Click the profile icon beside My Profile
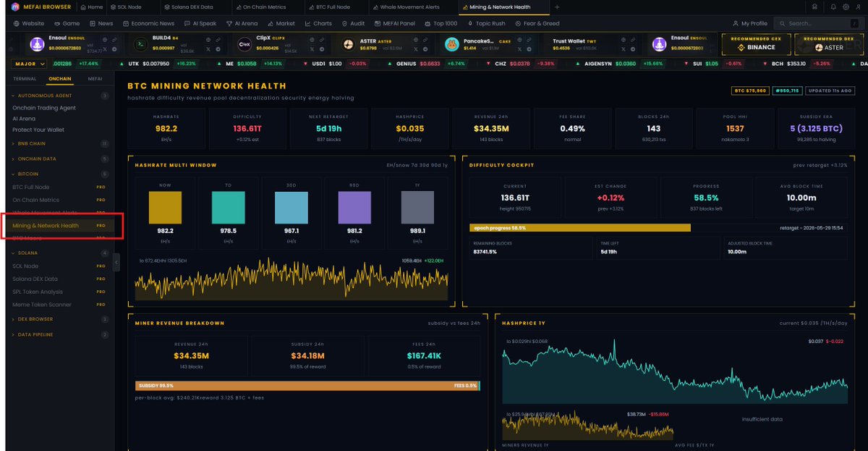868x451 pixels. 736,23
